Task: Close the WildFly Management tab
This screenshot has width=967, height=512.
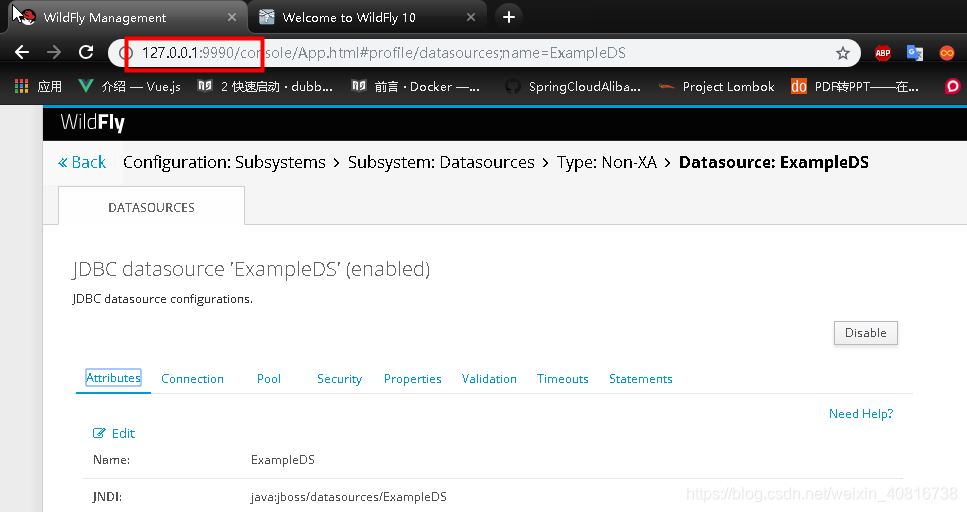Action: coord(232,17)
